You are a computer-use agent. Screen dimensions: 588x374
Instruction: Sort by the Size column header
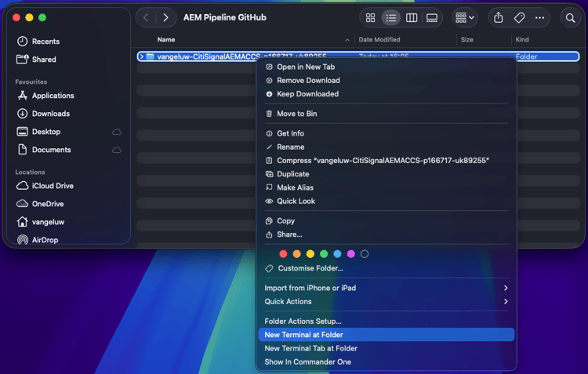(467, 39)
